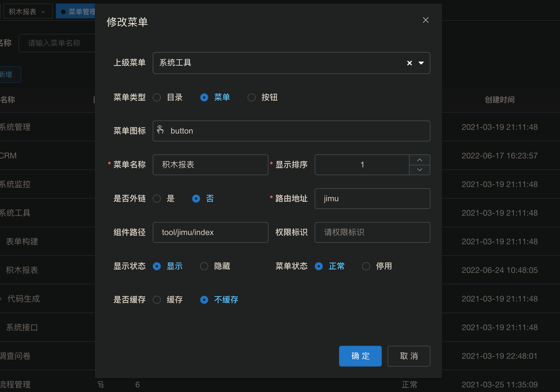This screenshot has width=560, height=392.
Task: Confirm with the 确定 button
Action: [x=360, y=356]
